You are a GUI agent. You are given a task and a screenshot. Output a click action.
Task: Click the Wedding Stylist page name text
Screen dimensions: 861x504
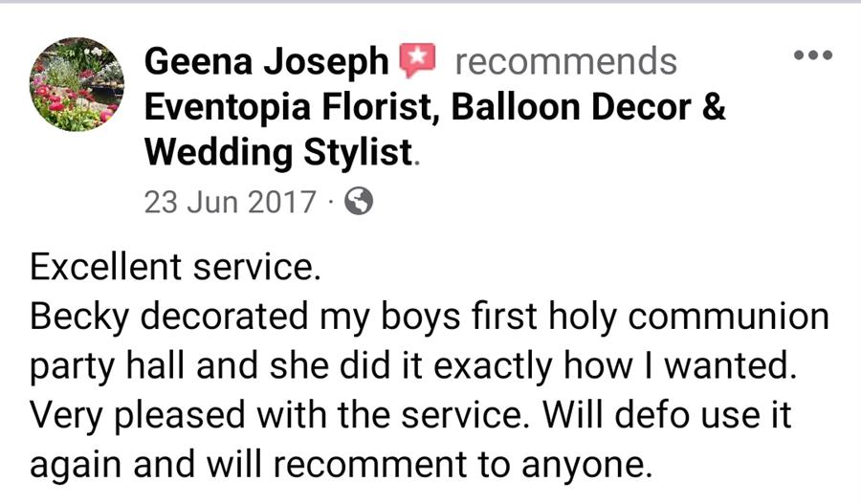point(278,153)
